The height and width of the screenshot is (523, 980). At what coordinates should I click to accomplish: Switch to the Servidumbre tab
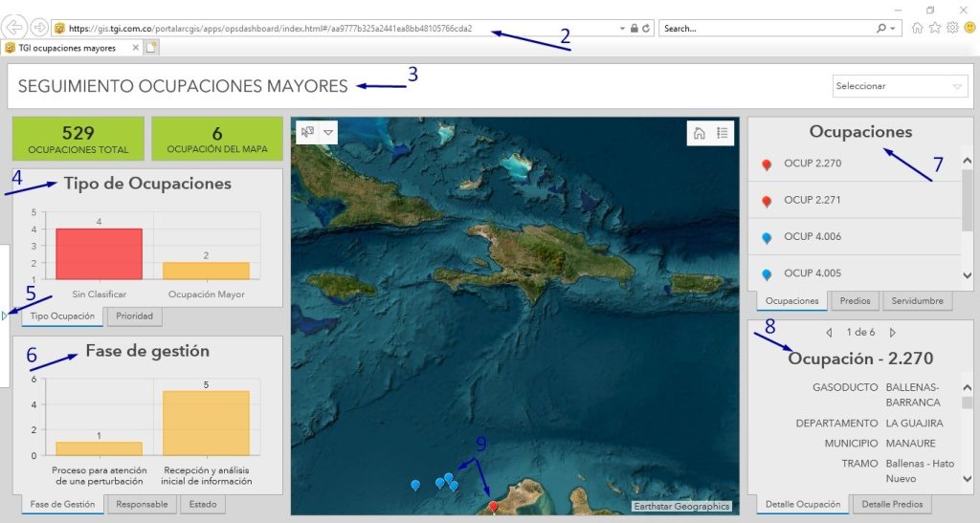(917, 300)
